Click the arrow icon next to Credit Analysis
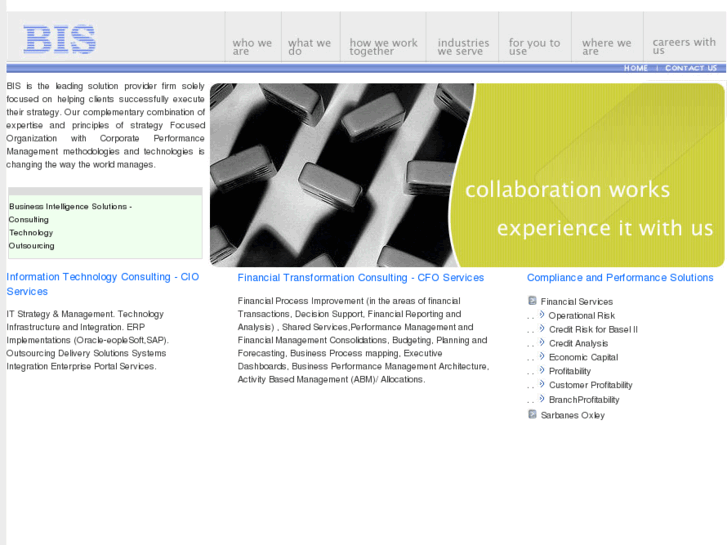This screenshot has height=545, width=727. 542,342
